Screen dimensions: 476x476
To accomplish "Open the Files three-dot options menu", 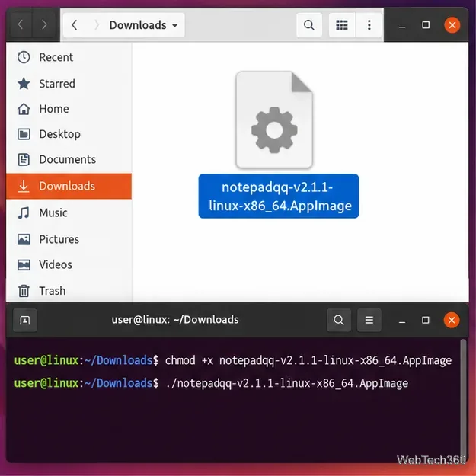I will [x=369, y=25].
